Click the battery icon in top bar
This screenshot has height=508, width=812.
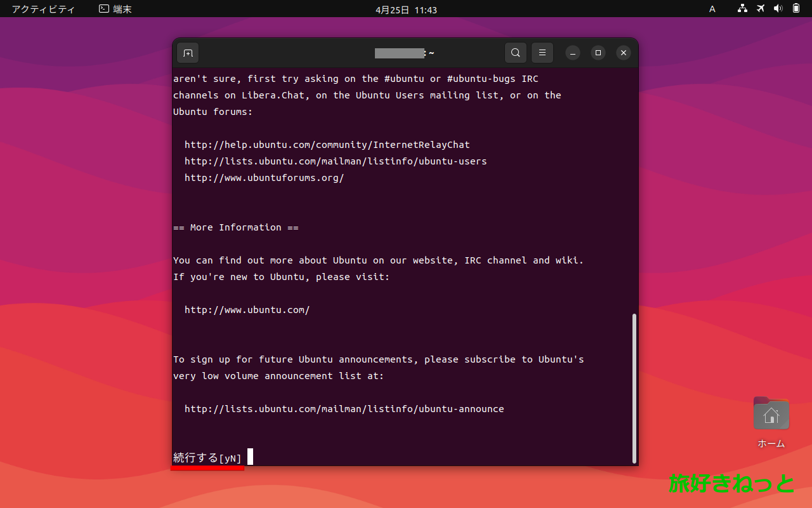(x=795, y=9)
